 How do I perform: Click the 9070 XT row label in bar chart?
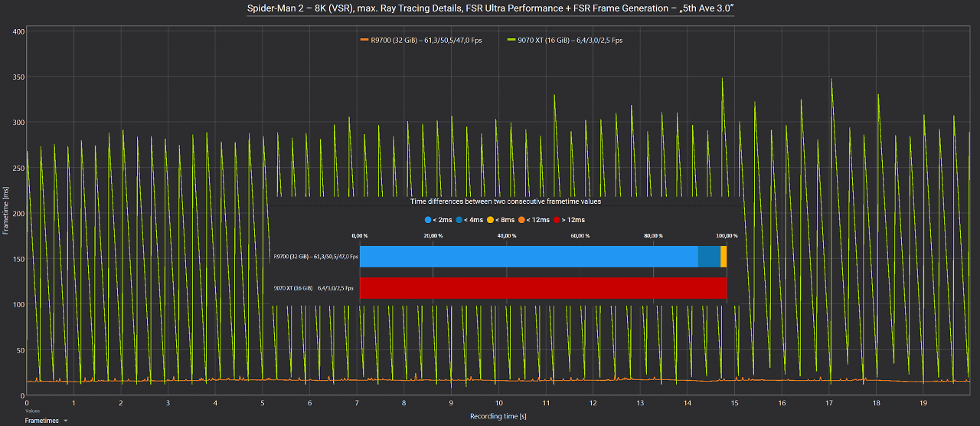(313, 288)
